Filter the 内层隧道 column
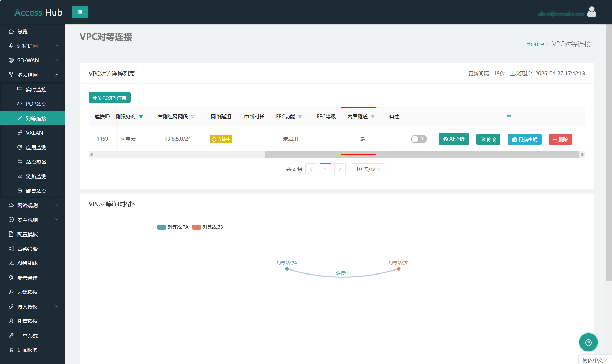The width and height of the screenshot is (612, 364). pyautogui.click(x=373, y=117)
